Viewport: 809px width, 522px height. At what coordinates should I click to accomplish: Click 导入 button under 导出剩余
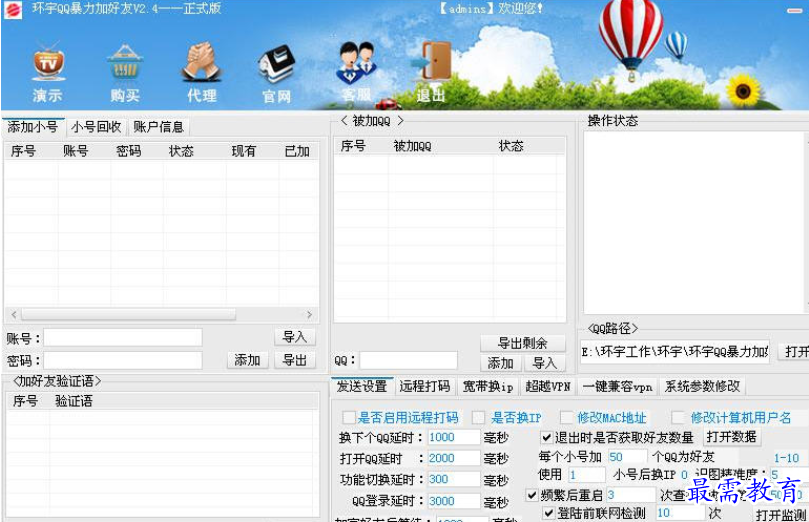(x=544, y=363)
